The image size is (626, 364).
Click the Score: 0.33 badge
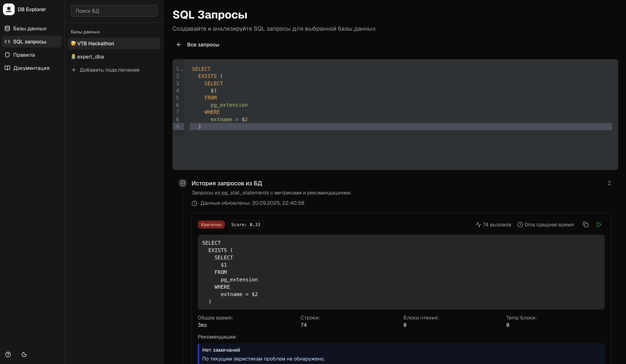245,225
